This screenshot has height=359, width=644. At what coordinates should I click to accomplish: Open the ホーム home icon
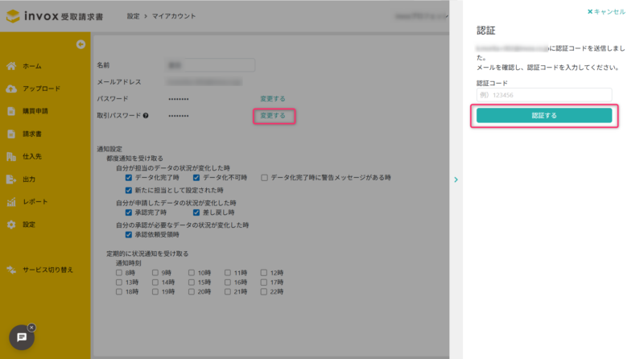pyautogui.click(x=11, y=66)
